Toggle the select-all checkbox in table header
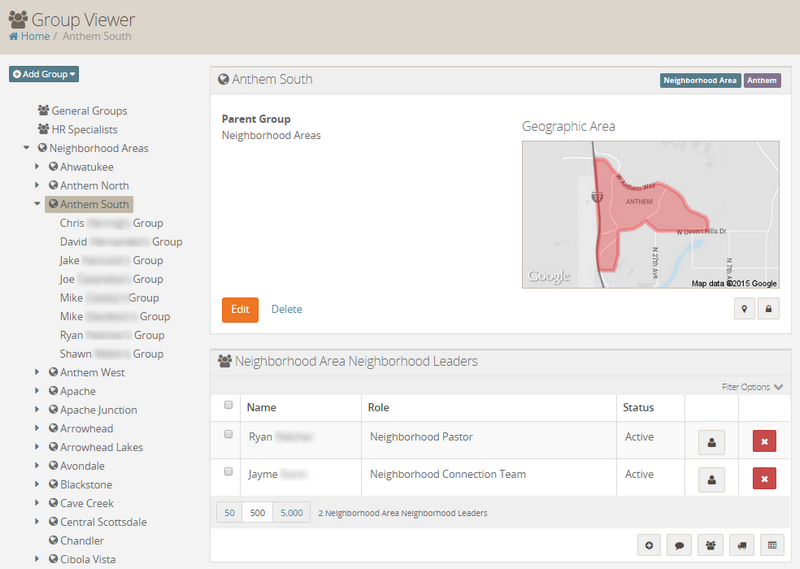 click(x=228, y=406)
